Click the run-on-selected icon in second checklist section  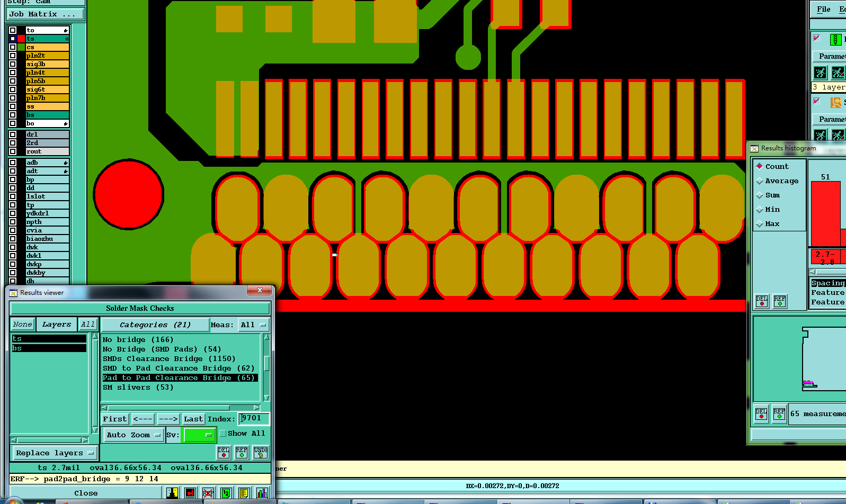tap(838, 135)
